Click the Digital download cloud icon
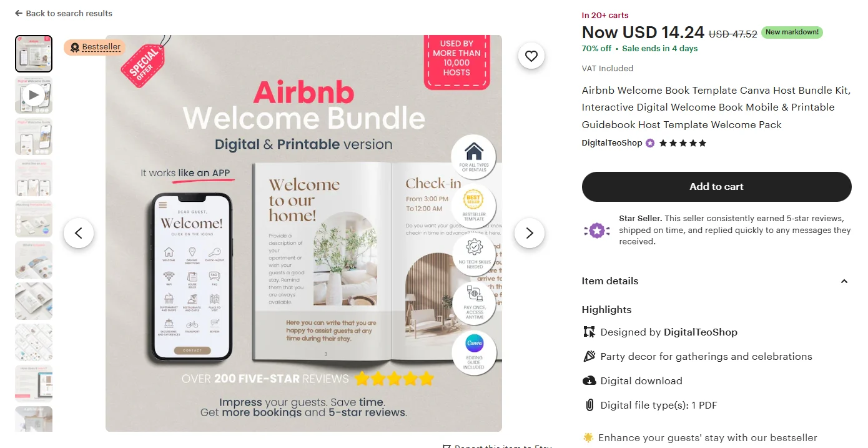The width and height of the screenshot is (868, 448). click(589, 381)
